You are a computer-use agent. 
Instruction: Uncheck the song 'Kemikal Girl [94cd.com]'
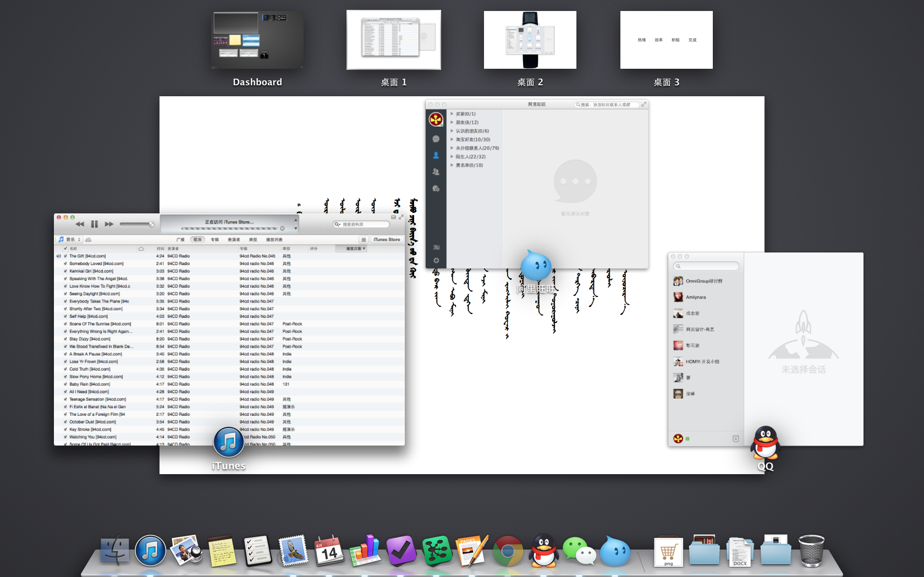[65, 271]
